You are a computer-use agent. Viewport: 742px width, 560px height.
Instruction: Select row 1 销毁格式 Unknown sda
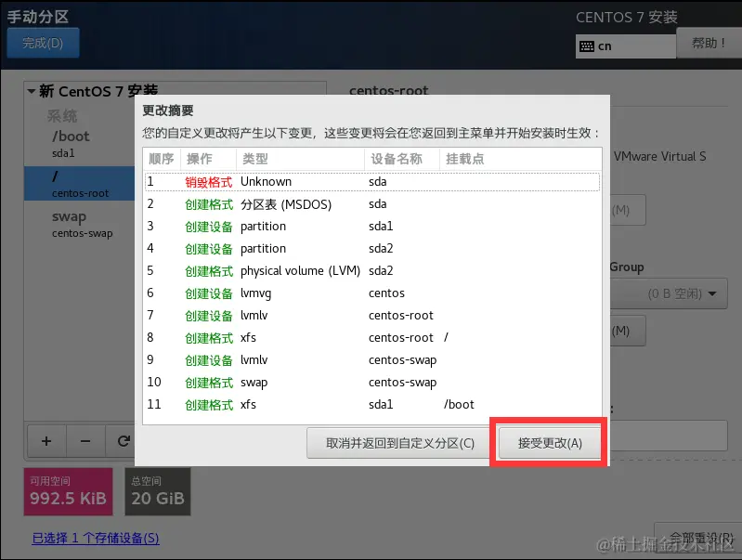point(372,182)
